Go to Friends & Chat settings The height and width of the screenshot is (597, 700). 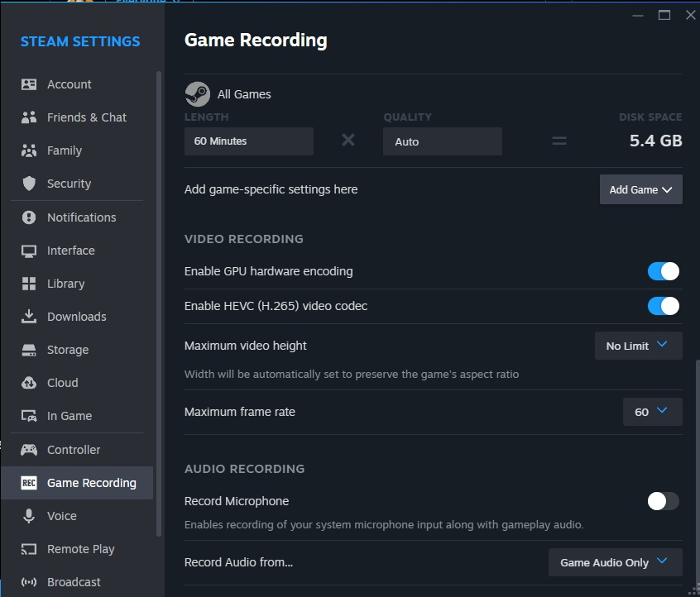77,117
